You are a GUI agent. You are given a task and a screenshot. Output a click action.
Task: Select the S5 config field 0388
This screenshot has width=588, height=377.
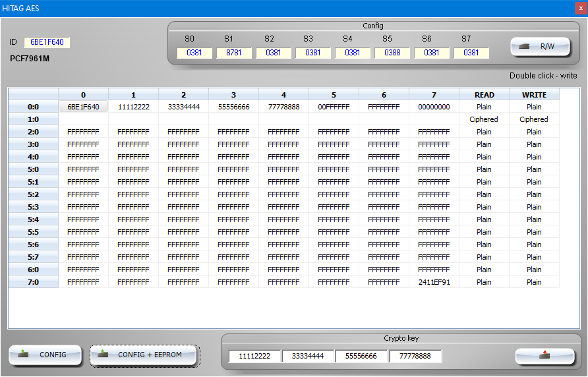click(392, 53)
